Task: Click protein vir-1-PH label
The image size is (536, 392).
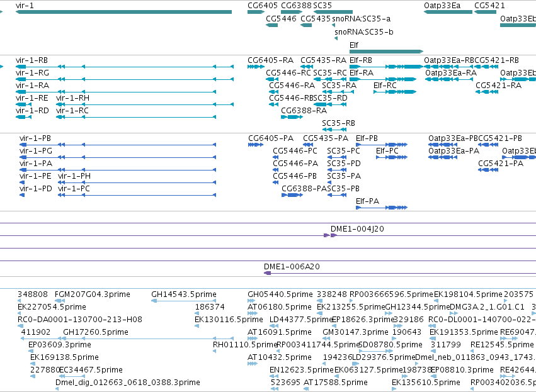Action: point(74,176)
